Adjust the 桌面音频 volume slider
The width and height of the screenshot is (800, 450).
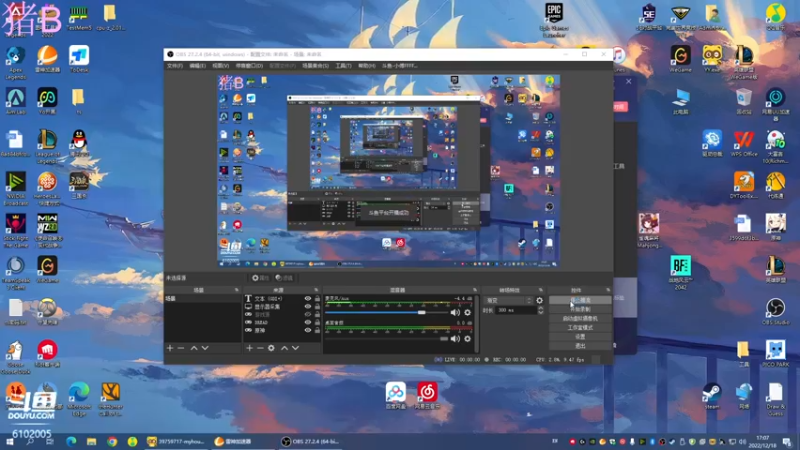[387, 339]
